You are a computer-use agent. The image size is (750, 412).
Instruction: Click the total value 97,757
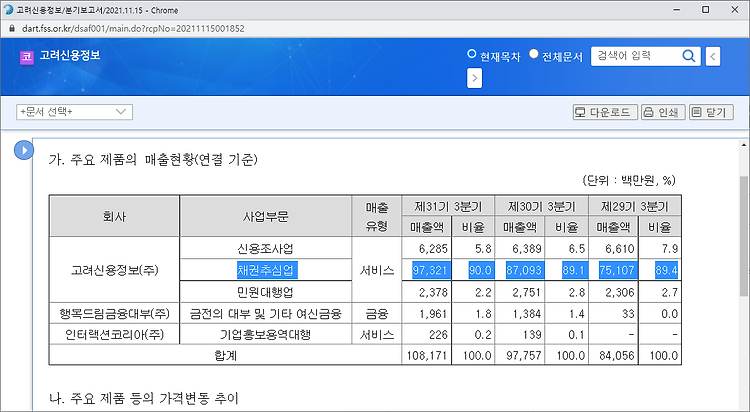(x=523, y=356)
